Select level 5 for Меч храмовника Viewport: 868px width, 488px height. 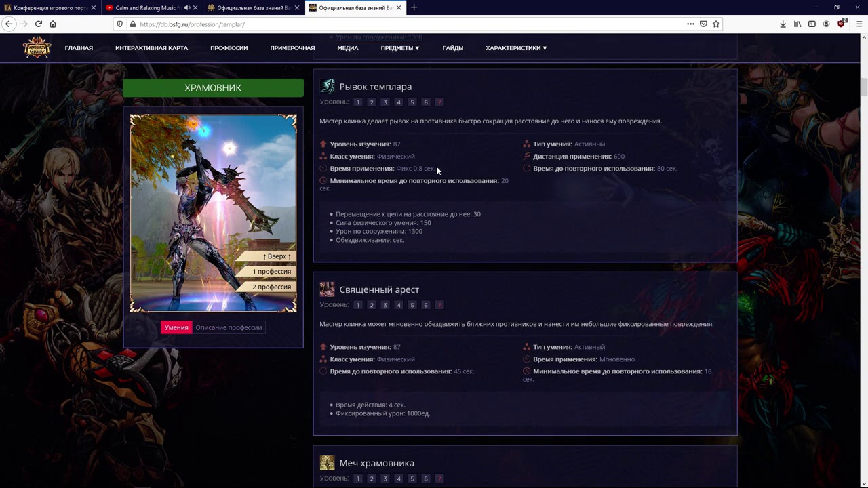coord(412,479)
